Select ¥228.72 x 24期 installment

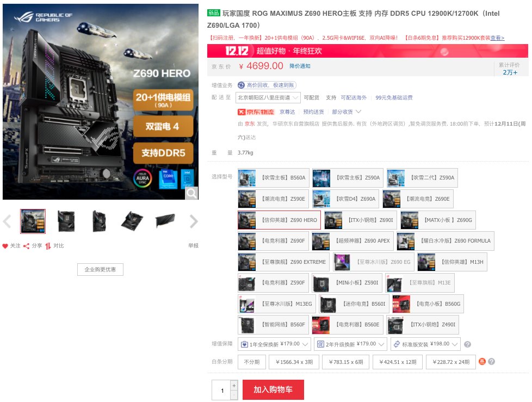[451, 362]
